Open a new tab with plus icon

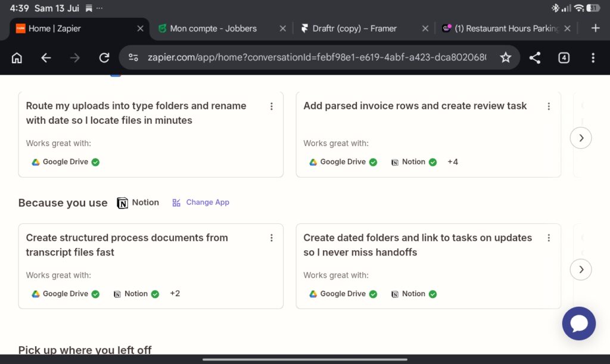[595, 28]
